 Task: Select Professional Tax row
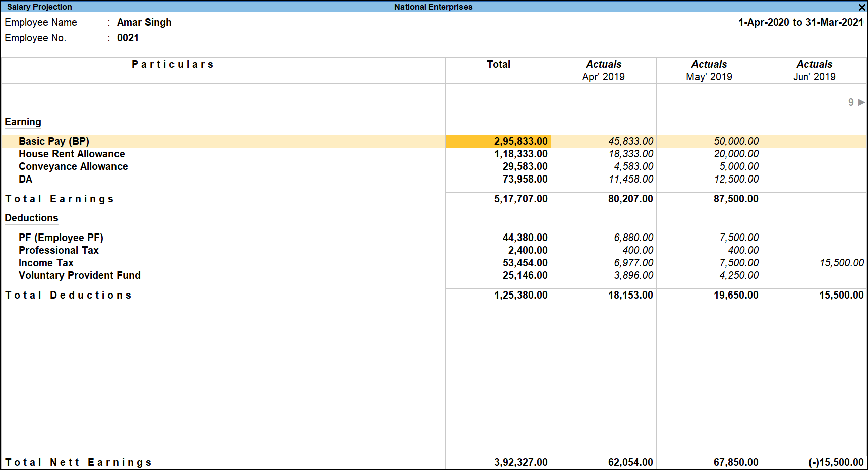tap(59, 250)
